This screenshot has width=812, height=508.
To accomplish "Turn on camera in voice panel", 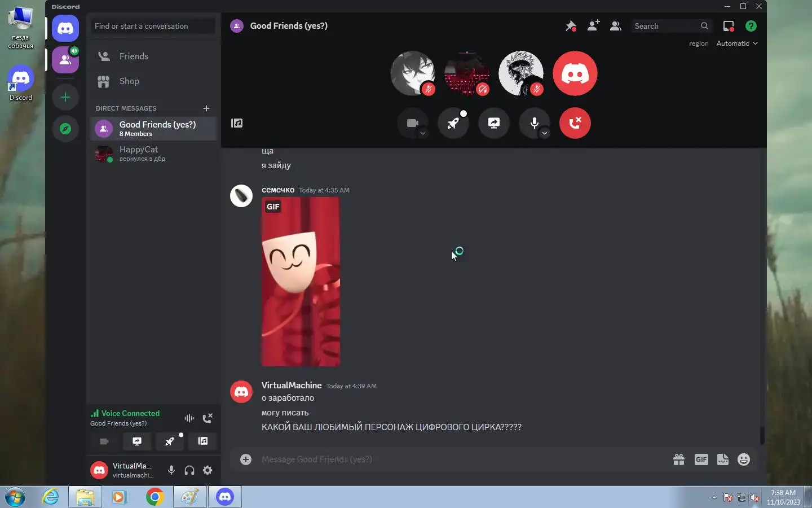I will (104, 441).
